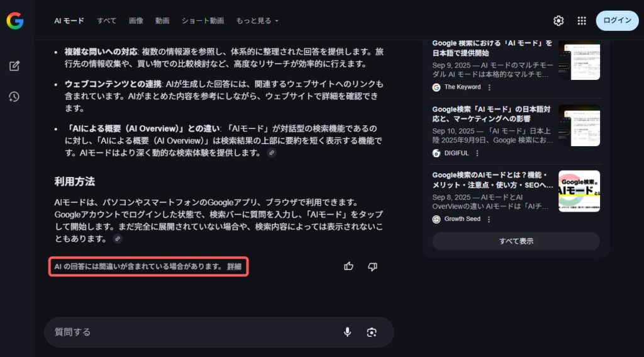Search by image with Lens icon

click(x=372, y=332)
